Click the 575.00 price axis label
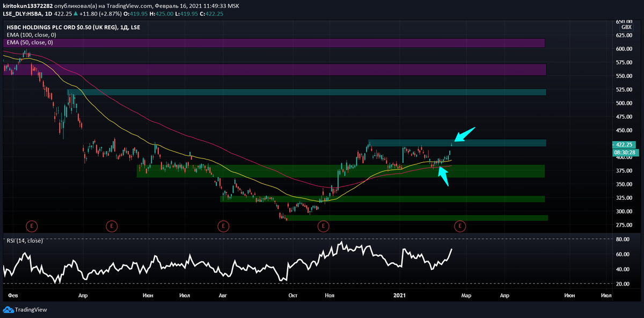Viewport: 644px width, 318px height. pos(624,62)
